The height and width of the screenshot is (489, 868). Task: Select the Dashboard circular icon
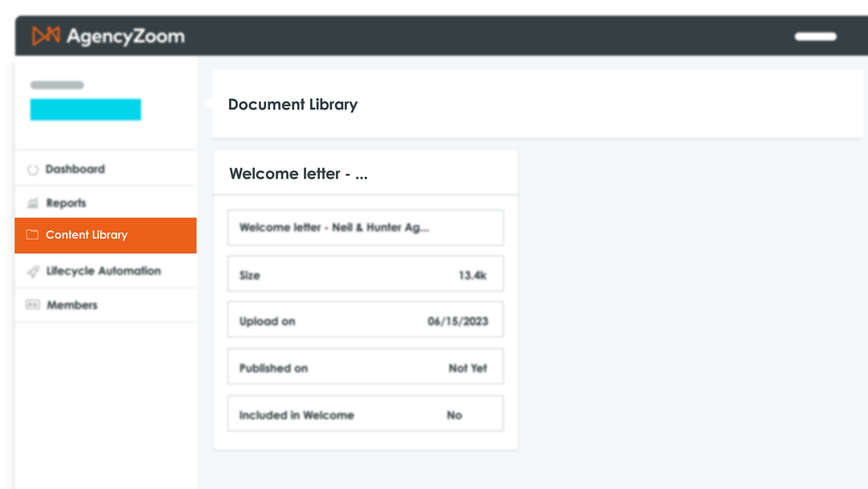32,169
